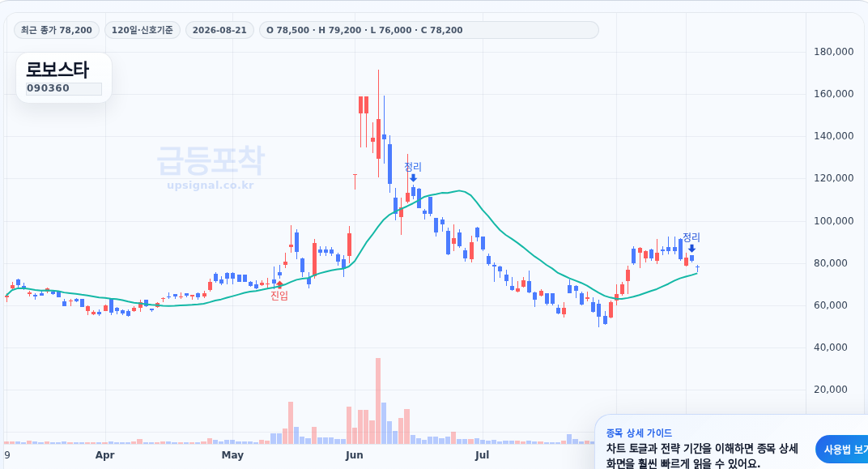Click the 160,000 price axis label
The height and width of the screenshot is (469, 868).
[834, 94]
